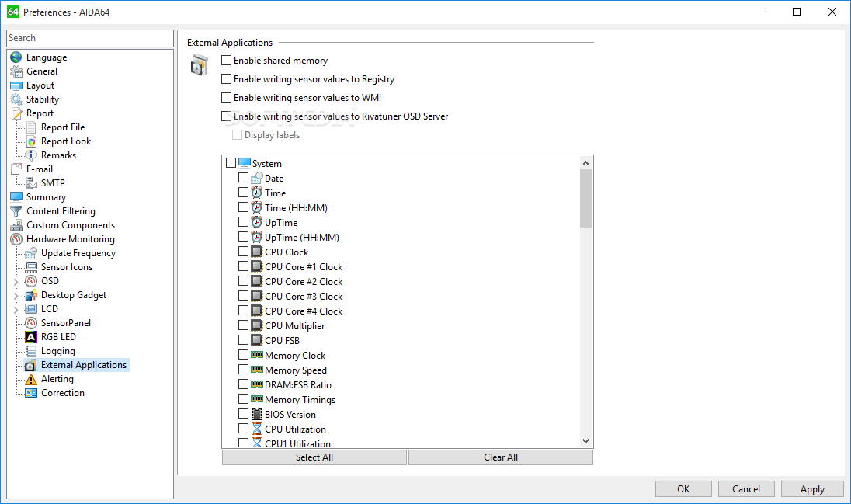The width and height of the screenshot is (851, 504).
Task: Click the sensor list scroll down arrow
Action: point(585,441)
